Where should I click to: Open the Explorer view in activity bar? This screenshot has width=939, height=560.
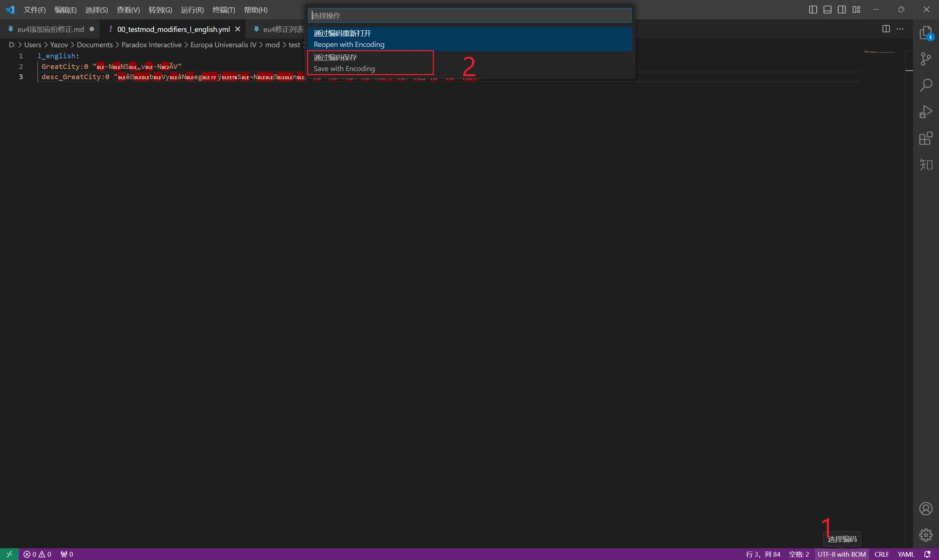(x=926, y=33)
